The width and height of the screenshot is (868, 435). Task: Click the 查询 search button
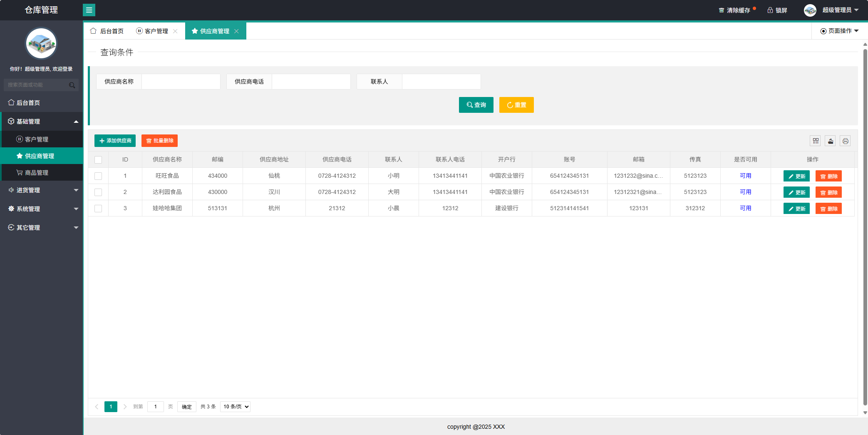coord(476,105)
